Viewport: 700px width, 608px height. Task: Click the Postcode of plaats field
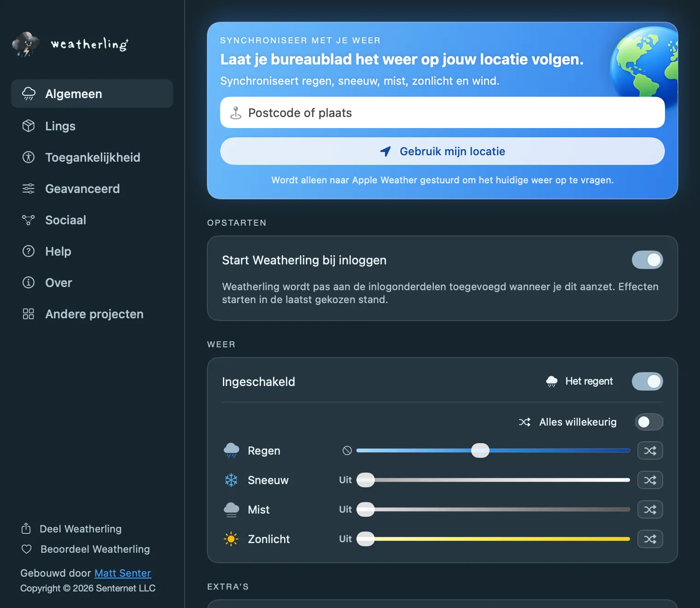(x=443, y=112)
